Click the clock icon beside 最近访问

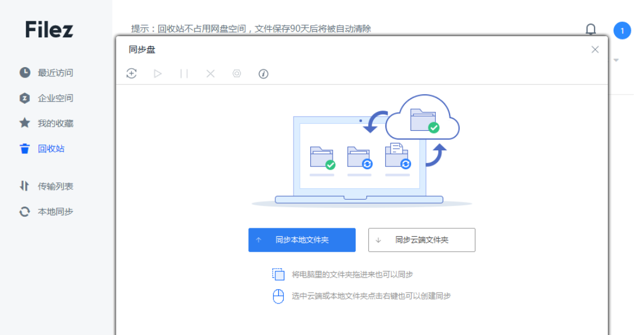coord(25,73)
